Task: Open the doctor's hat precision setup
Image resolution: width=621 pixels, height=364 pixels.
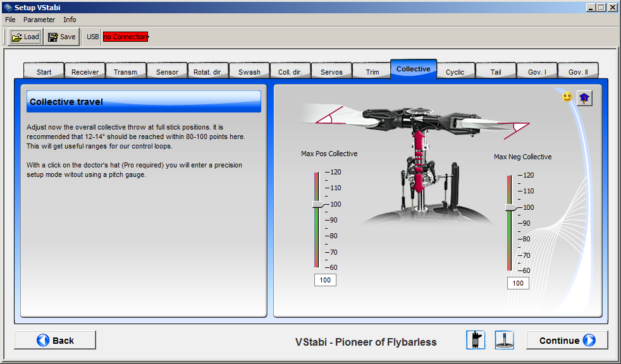Action: (584, 98)
